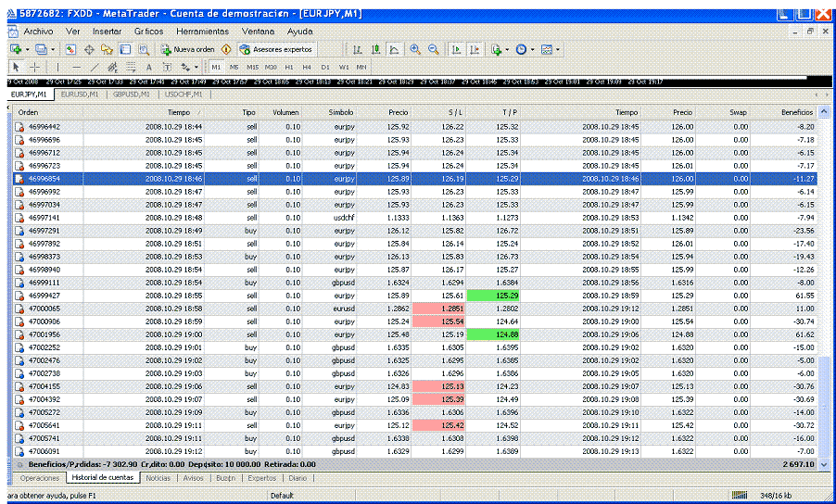Select the bar chart icon
The width and height of the screenshot is (836, 504).
pos(357,49)
